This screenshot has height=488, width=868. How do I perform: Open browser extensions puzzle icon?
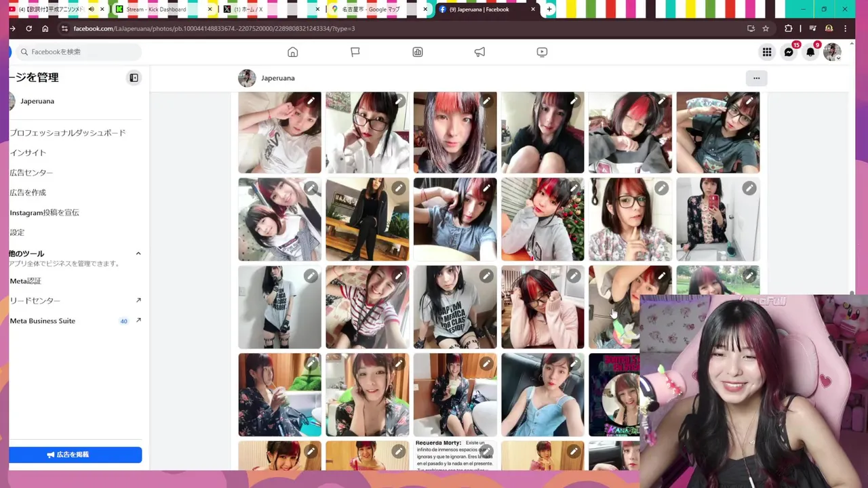click(788, 28)
